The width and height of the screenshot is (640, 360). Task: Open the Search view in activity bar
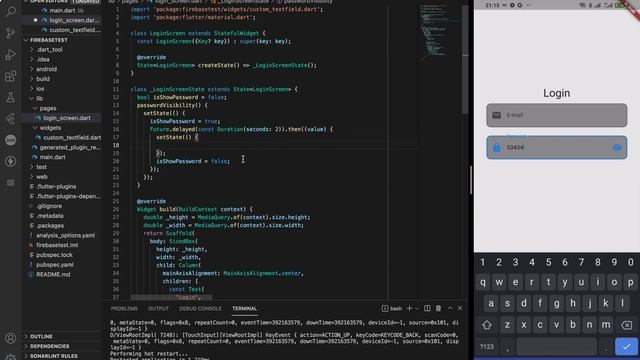(11, 11)
